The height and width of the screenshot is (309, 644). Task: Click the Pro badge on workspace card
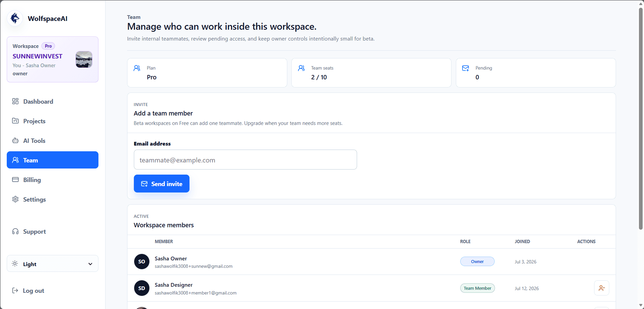(x=48, y=46)
